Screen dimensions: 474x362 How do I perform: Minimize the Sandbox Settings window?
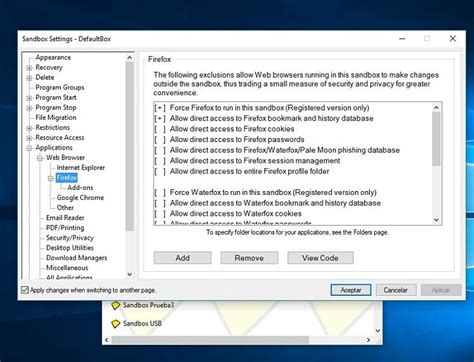pos(402,39)
